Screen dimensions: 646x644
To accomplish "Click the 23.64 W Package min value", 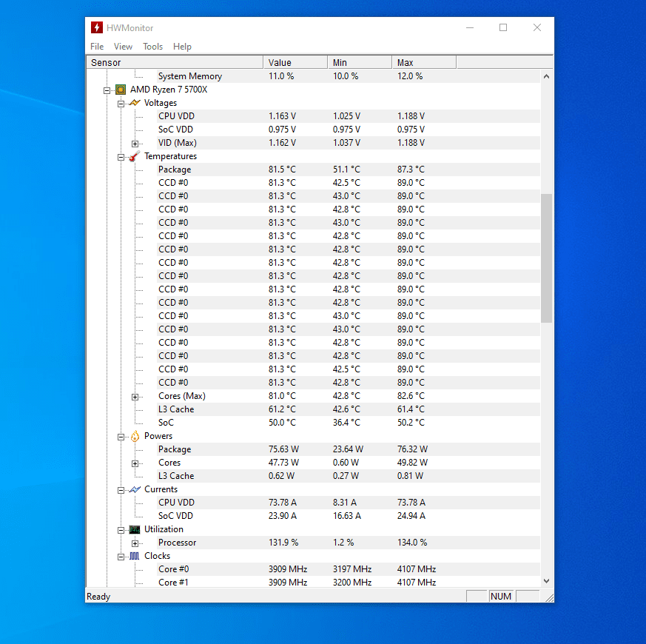I will tap(348, 449).
